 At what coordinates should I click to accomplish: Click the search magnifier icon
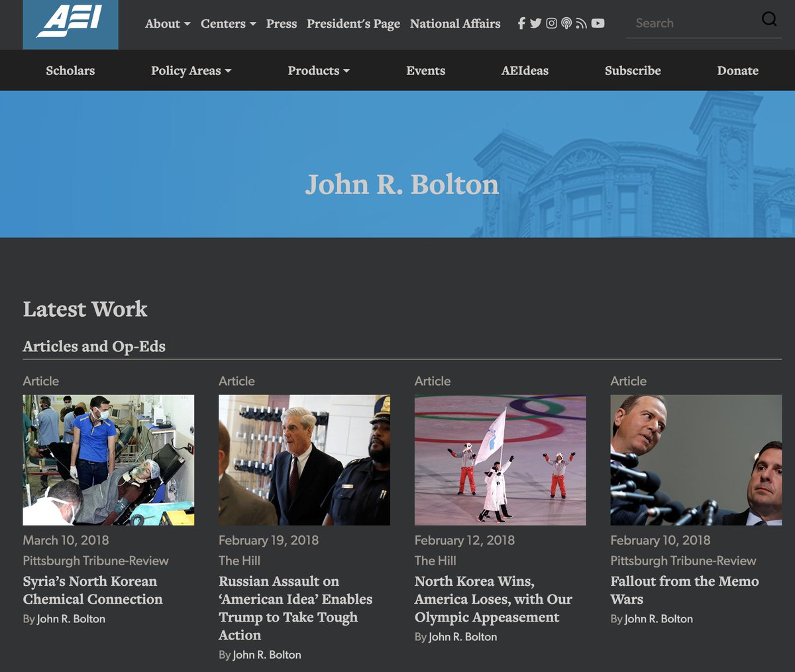click(x=769, y=19)
